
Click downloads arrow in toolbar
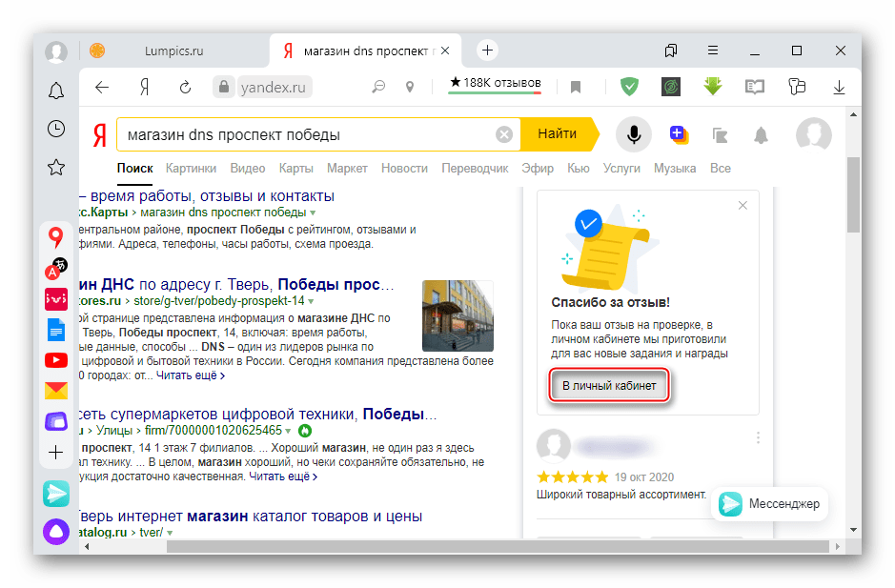[x=839, y=87]
